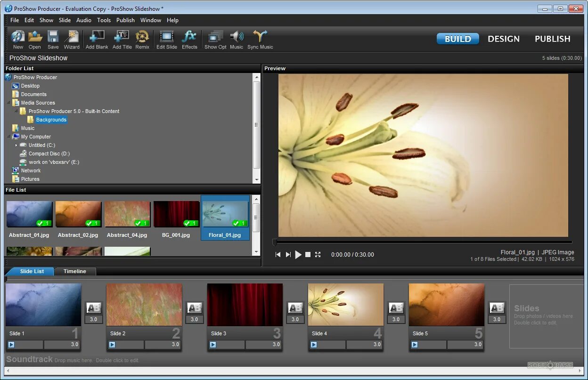Open the File menu
The width and height of the screenshot is (588, 380).
point(15,20)
